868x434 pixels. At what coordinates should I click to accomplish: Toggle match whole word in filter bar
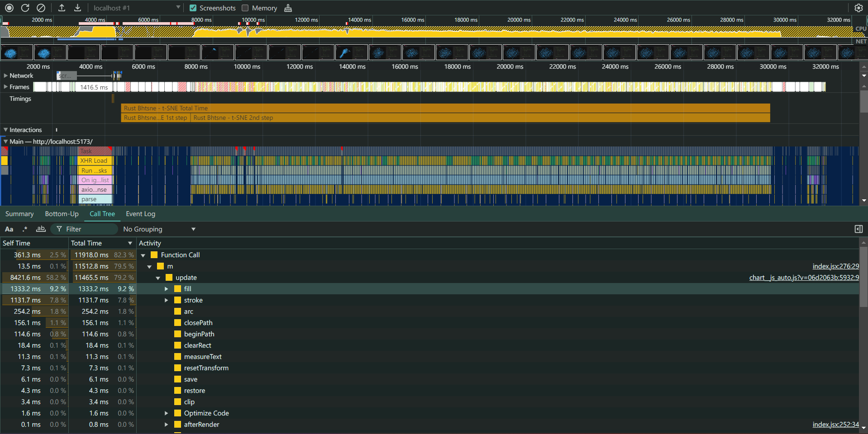(41, 229)
